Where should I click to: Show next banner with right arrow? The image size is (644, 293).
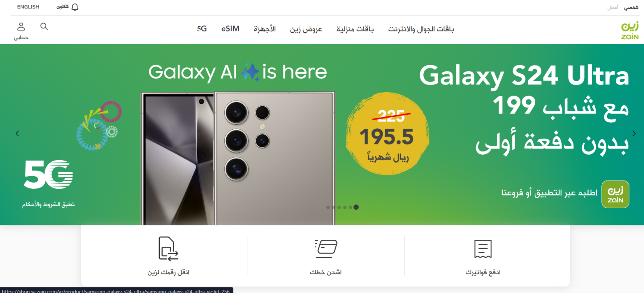634,133
